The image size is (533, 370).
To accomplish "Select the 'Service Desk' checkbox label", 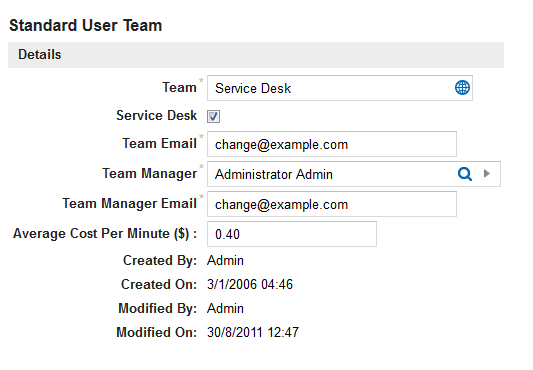I will 156,115.
